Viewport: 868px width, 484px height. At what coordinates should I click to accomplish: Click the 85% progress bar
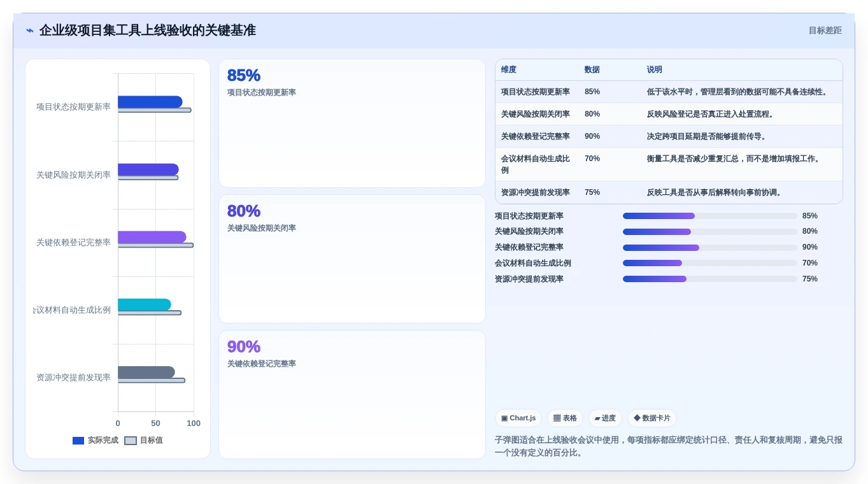tap(710, 216)
